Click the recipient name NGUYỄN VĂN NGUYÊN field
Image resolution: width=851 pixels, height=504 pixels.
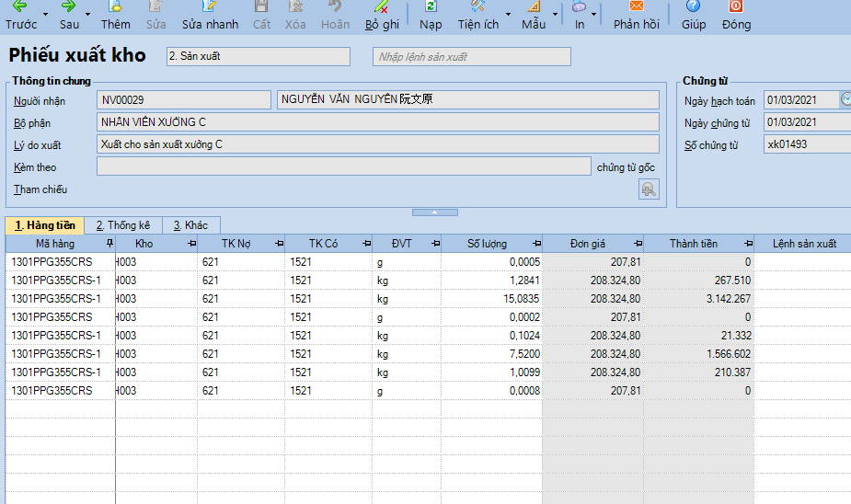(x=468, y=100)
